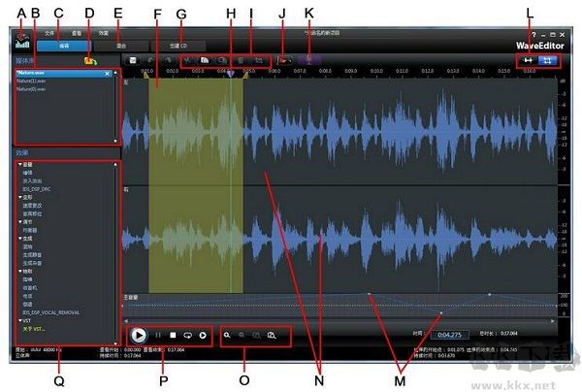Viewport: 582px width, 392px height.
Task: Paste audio from the clipboard
Action: 222,60
